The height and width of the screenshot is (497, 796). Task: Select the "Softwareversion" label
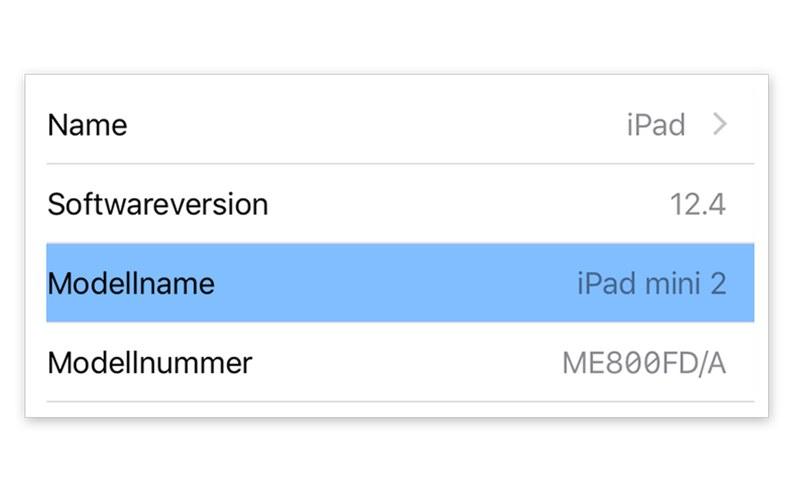click(x=158, y=205)
